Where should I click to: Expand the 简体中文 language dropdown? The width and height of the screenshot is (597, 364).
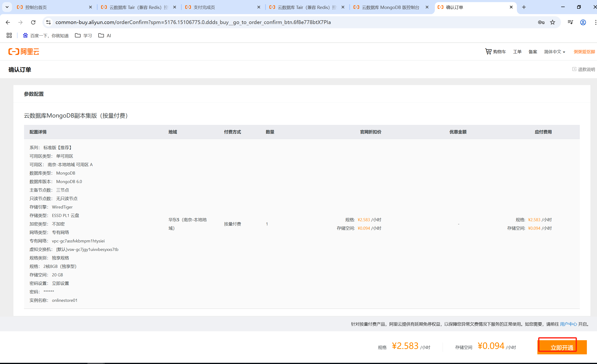554,52
